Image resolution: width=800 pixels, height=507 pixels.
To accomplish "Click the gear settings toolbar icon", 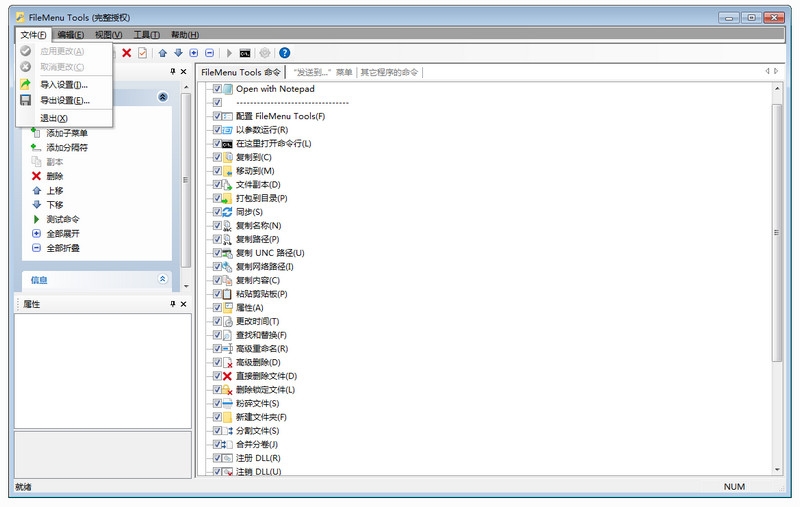I will click(264, 53).
